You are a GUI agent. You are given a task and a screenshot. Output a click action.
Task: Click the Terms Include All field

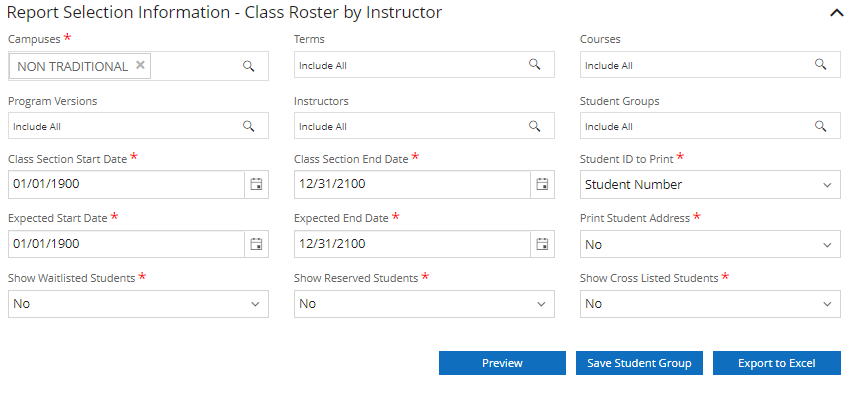click(x=424, y=65)
